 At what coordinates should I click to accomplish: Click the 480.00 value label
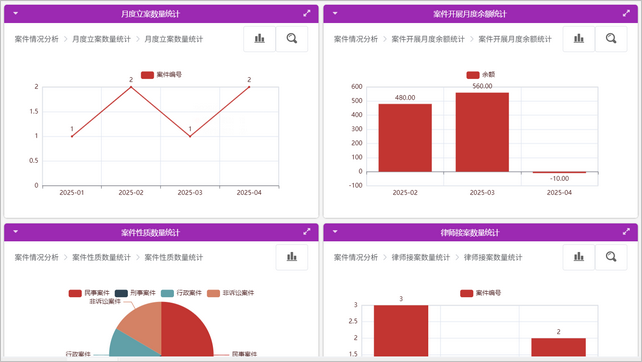click(405, 97)
